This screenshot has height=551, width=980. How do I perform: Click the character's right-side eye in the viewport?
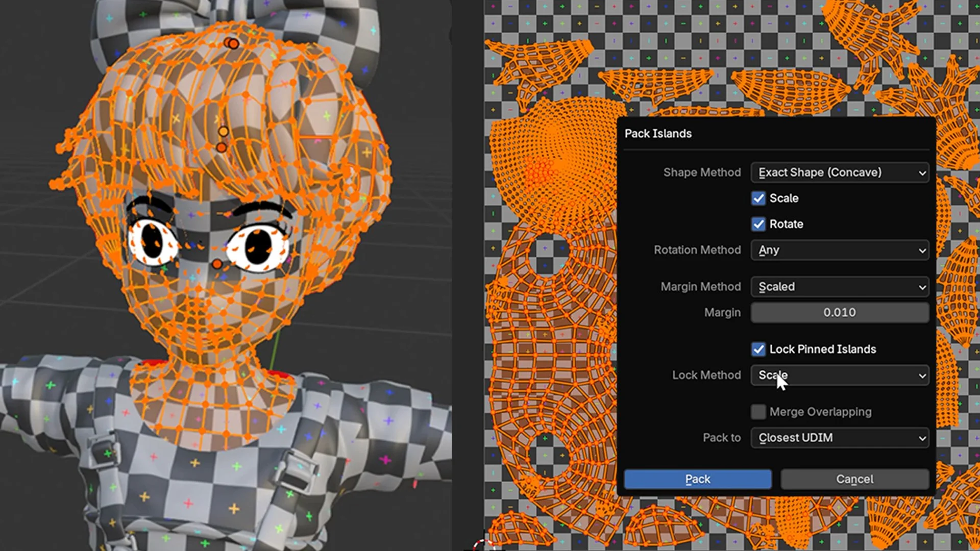point(258,247)
